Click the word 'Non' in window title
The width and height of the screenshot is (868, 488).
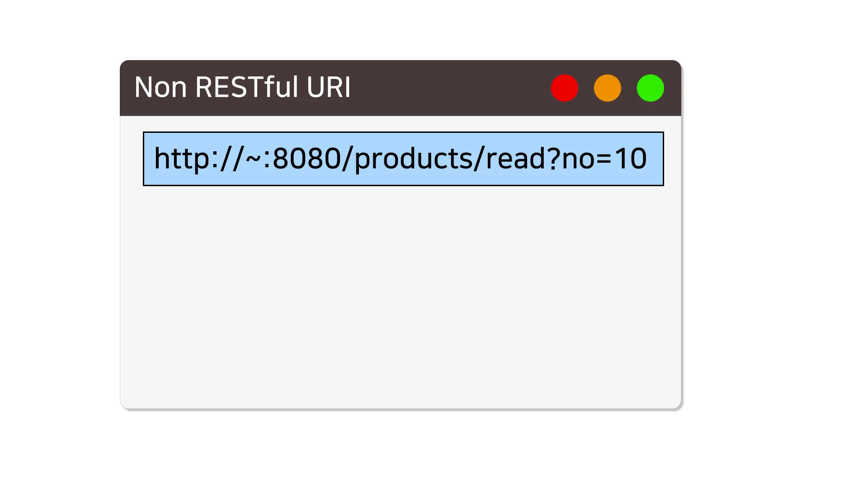click(160, 87)
